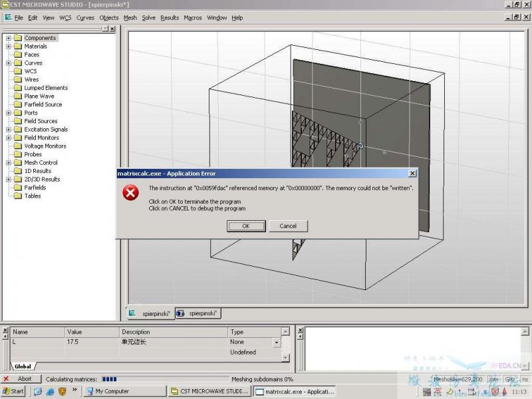The width and height of the screenshot is (532, 399).
Task: Close the navigation tree panel
Action: point(112,29)
